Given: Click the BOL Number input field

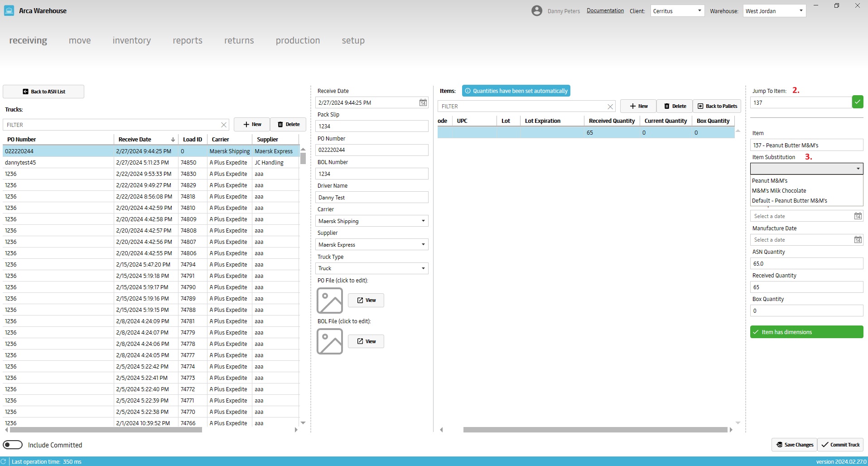Looking at the screenshot, I should (371, 174).
